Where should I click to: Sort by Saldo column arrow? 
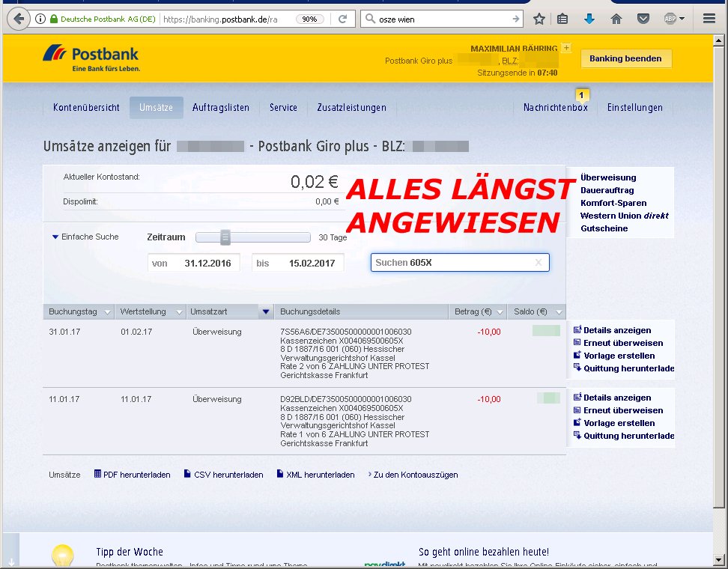point(559,312)
